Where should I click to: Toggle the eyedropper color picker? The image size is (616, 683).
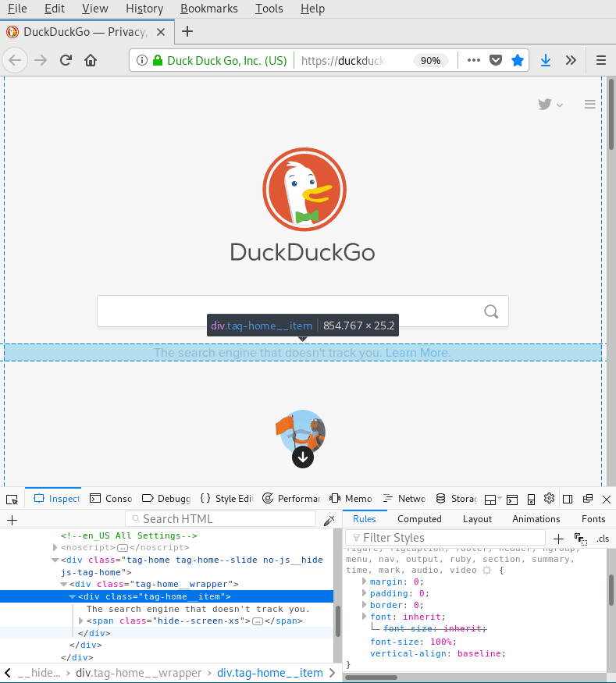[329, 520]
